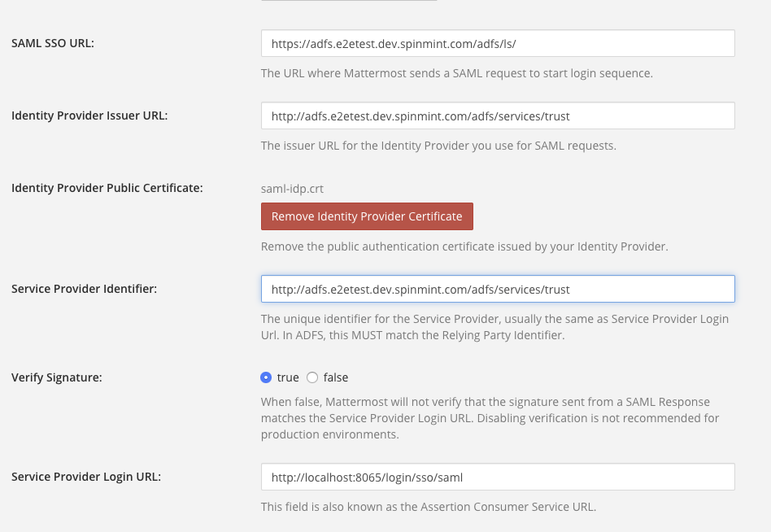Click the "Identity Provider Issuer URL:" label
This screenshot has width=771, height=532.
point(89,116)
